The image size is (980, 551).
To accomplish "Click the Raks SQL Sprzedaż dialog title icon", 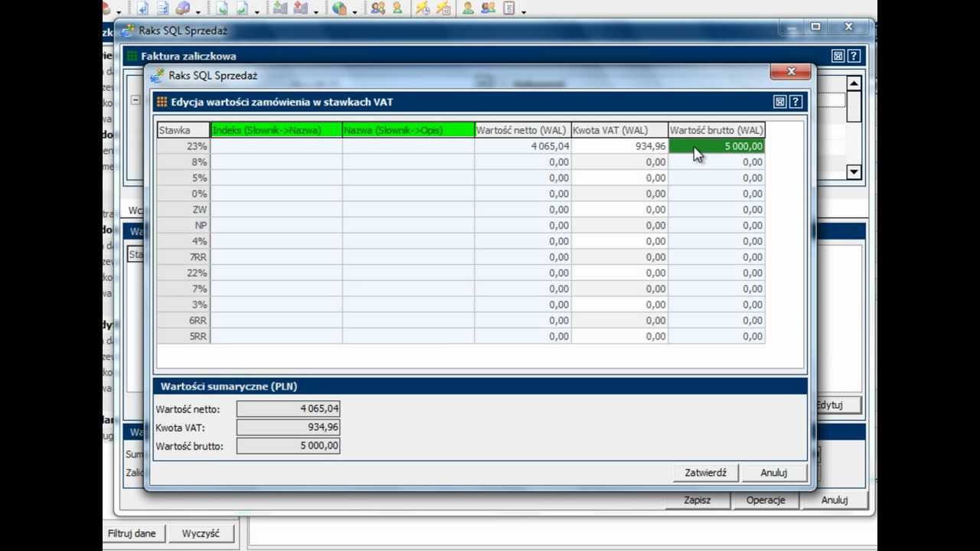I will point(158,75).
